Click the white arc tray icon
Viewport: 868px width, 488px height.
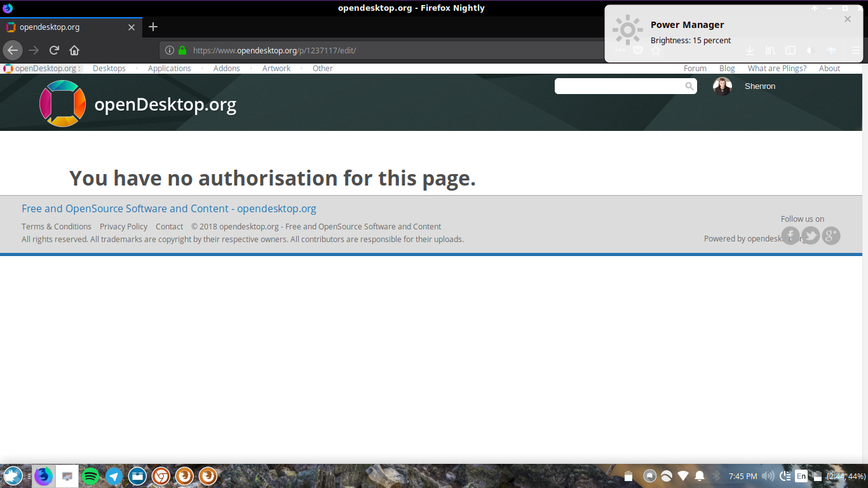[667, 476]
